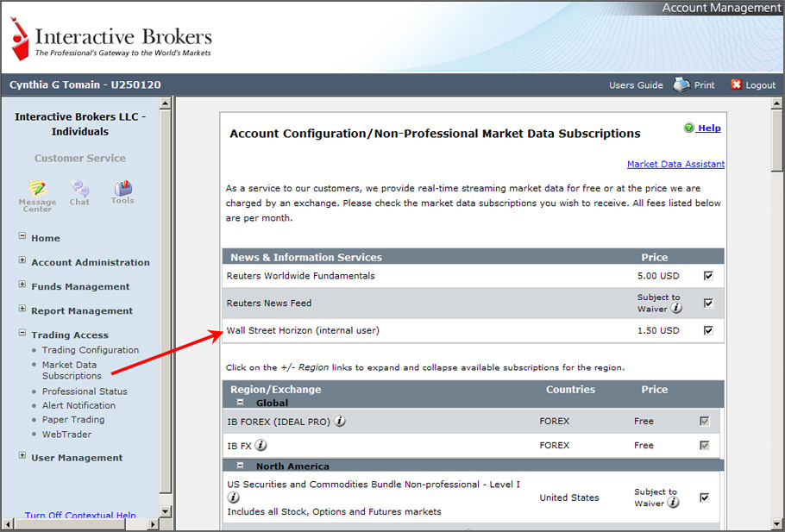Toggle the Reuters Worldwide Fundamentals checkbox
The image size is (785, 532).
click(708, 276)
